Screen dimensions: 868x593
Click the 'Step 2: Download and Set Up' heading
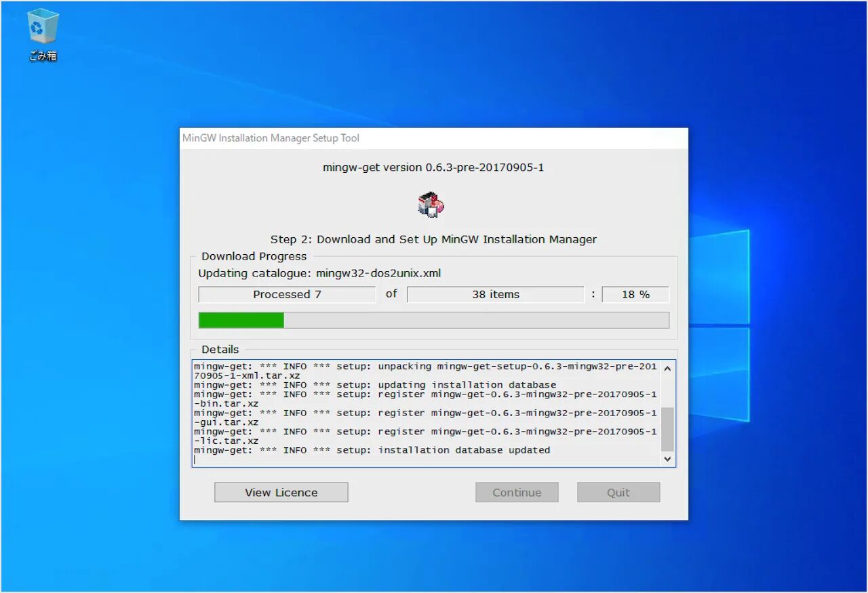click(433, 239)
